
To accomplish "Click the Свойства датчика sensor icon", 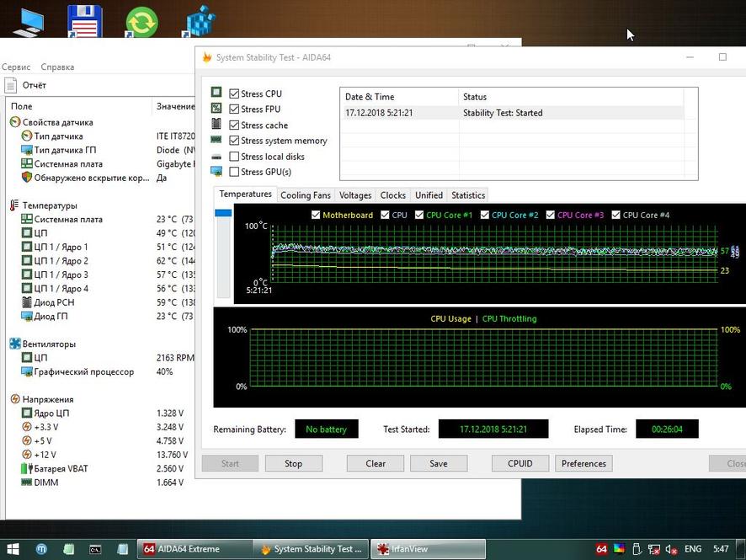I will coord(15,122).
